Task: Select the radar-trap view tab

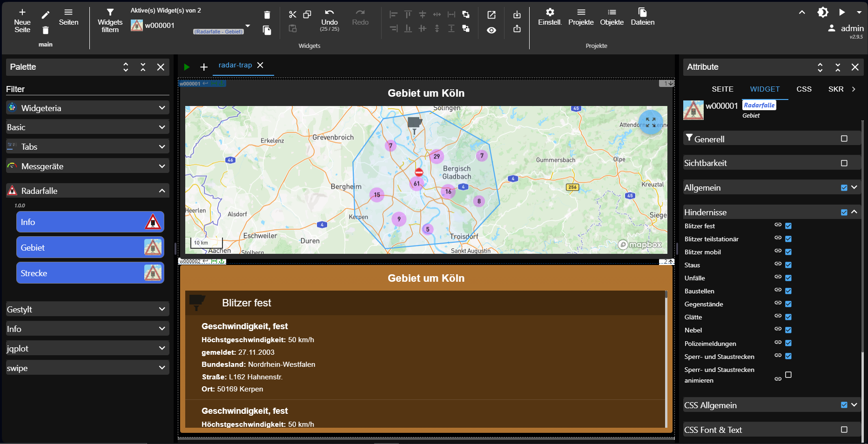Action: [x=235, y=65]
